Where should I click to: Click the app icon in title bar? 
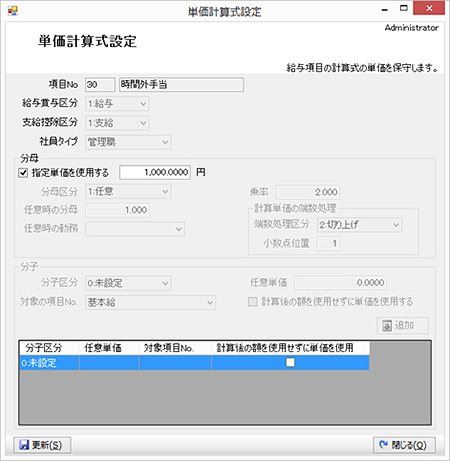click(x=13, y=11)
